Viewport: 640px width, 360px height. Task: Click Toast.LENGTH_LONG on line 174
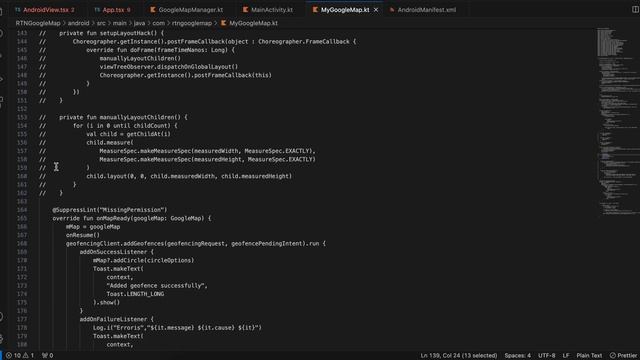pyautogui.click(x=135, y=294)
